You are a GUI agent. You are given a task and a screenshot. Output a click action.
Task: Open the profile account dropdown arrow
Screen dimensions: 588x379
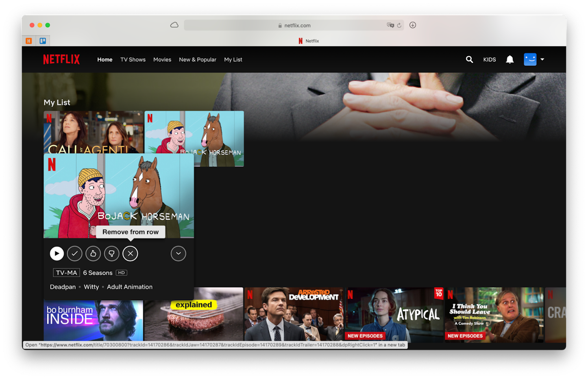click(542, 59)
